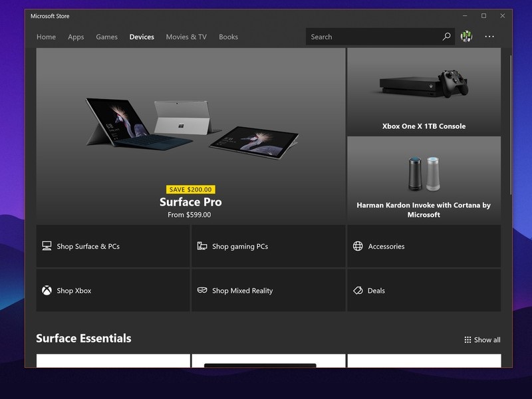Viewport: 532px width, 399px height.
Task: Open the Shop Mixed Reality tile
Action: [269, 291]
